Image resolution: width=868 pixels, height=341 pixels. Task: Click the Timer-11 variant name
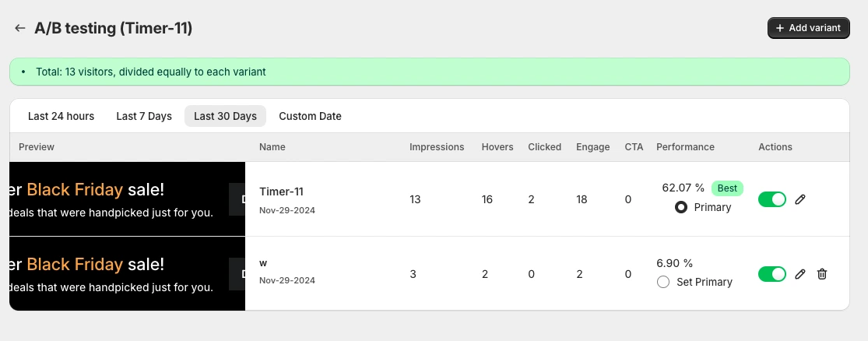coord(281,192)
